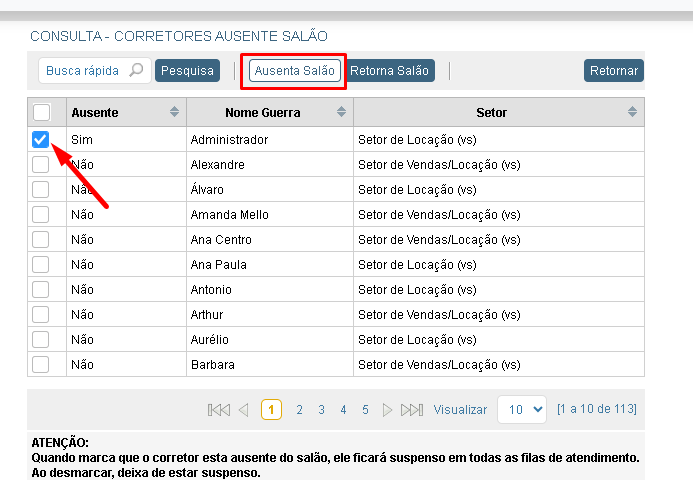Open page 2 of the list
Viewport: 693px width, 489px height.
point(299,410)
